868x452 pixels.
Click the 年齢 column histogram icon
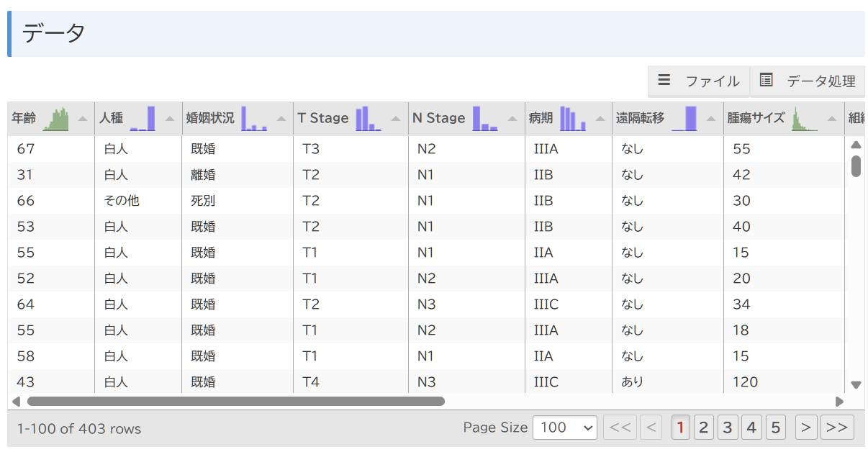point(55,119)
